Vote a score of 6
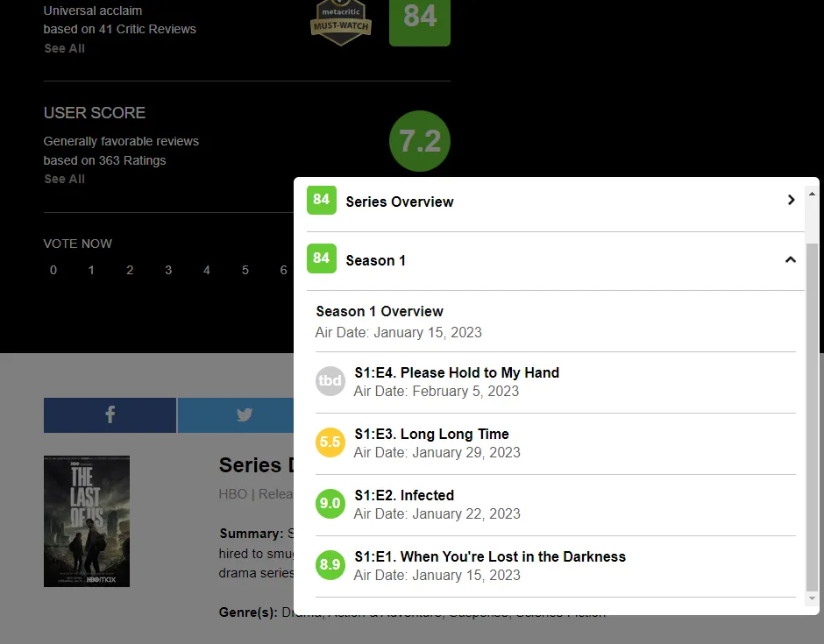Viewport: 824px width, 644px height. [x=283, y=270]
